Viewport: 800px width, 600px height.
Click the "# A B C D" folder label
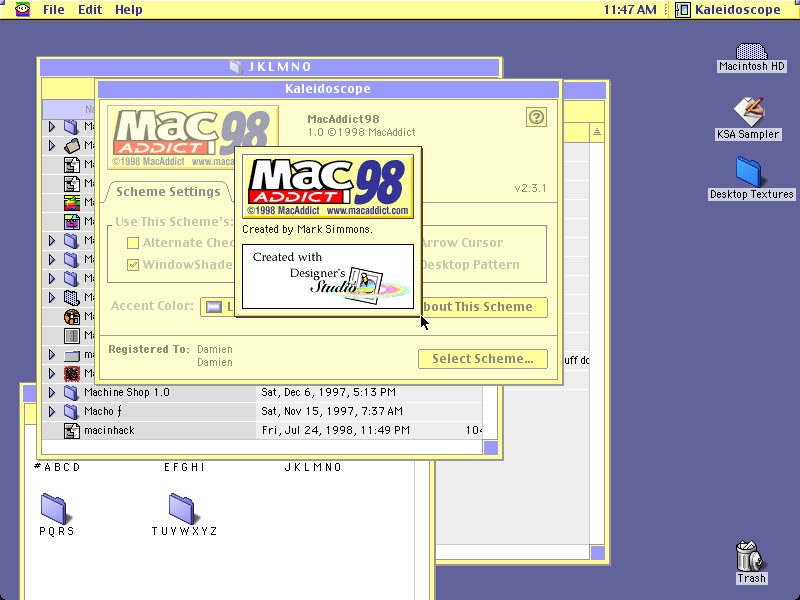57,467
